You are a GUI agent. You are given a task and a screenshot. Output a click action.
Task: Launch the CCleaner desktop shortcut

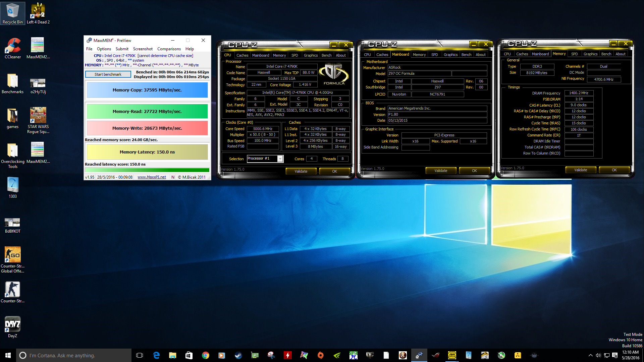pyautogui.click(x=13, y=48)
